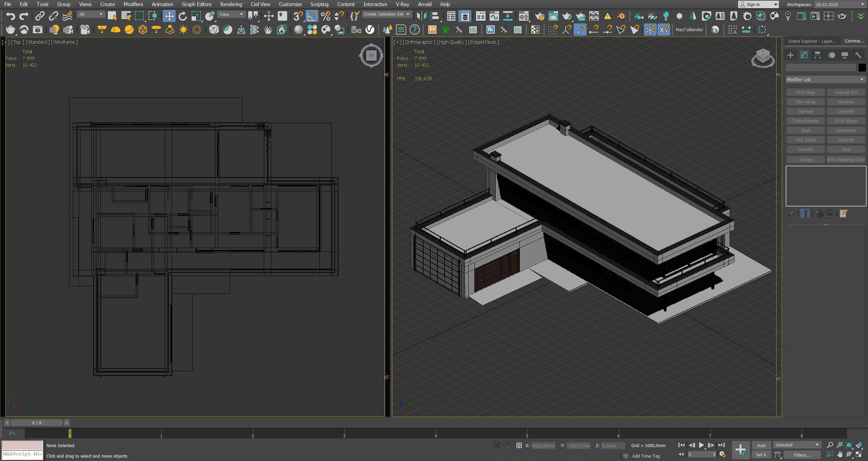Screen dimensions: 868x461
Task: Open Select by Name list
Action: 126,16
